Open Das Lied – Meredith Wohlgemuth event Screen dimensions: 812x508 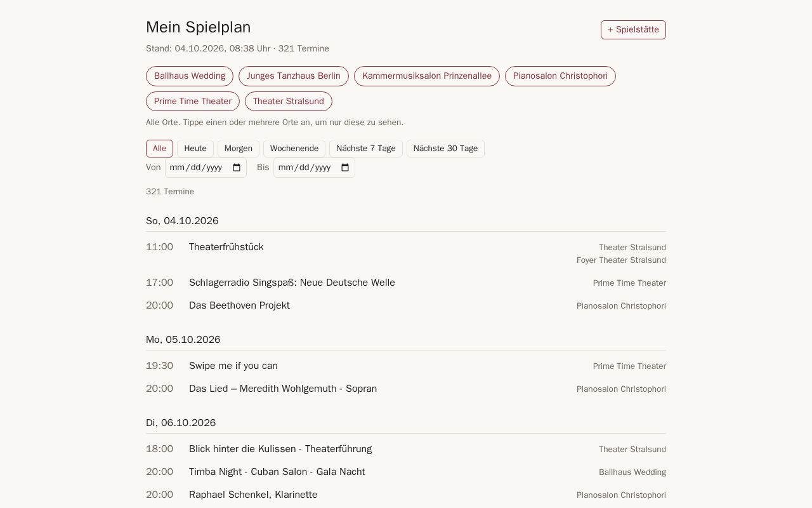[283, 389]
